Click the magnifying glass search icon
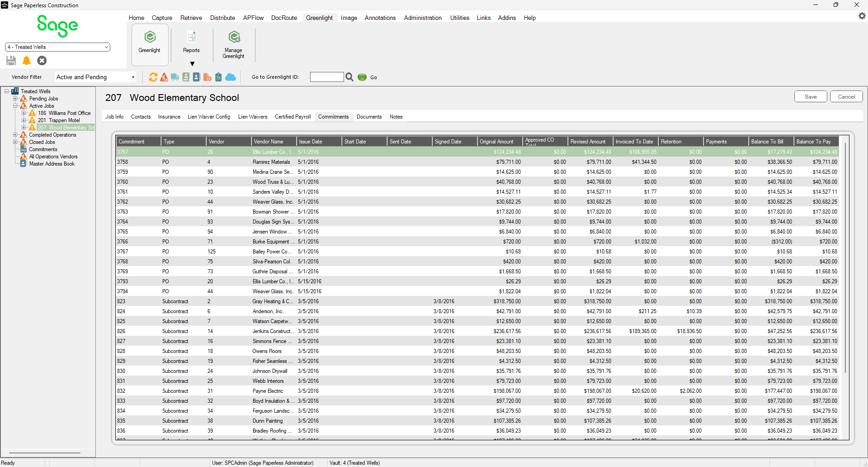The width and height of the screenshot is (868, 467). click(x=349, y=77)
